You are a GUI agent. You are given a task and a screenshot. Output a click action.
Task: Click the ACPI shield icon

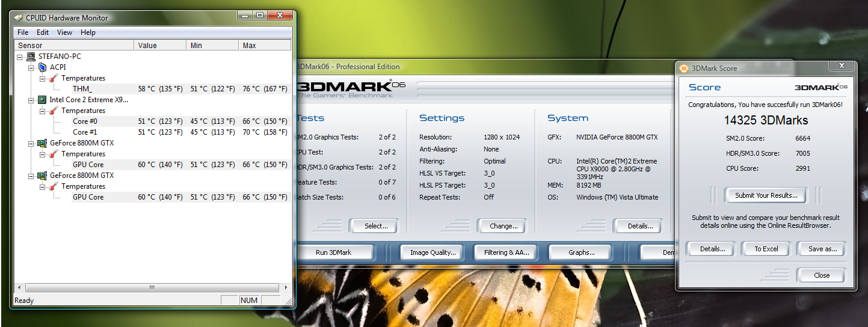pyautogui.click(x=42, y=67)
